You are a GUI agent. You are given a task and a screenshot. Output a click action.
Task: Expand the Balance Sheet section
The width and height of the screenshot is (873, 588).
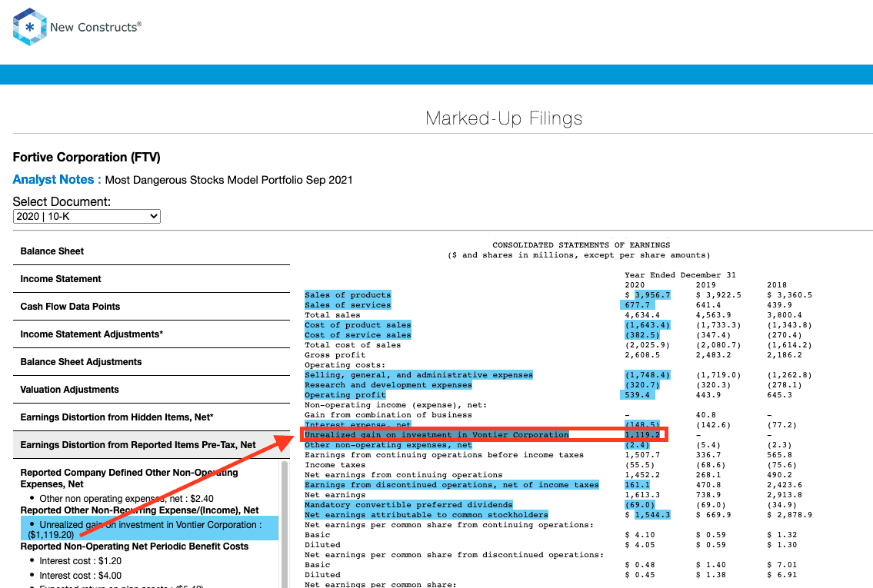[152, 251]
